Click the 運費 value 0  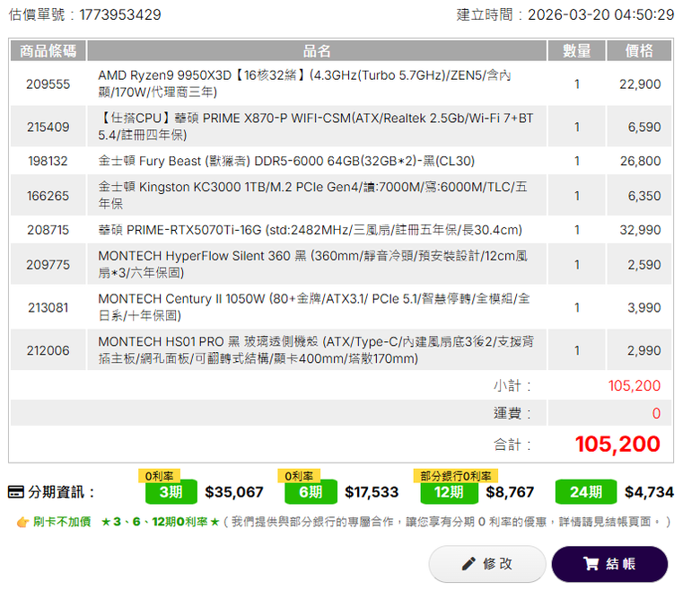[x=656, y=413]
